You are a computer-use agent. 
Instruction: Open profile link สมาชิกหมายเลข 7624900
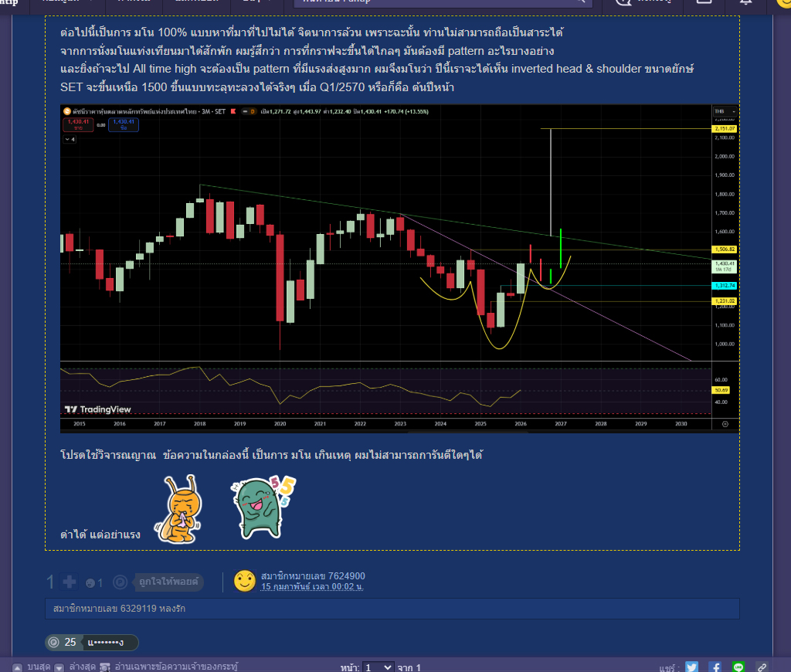pos(313,575)
